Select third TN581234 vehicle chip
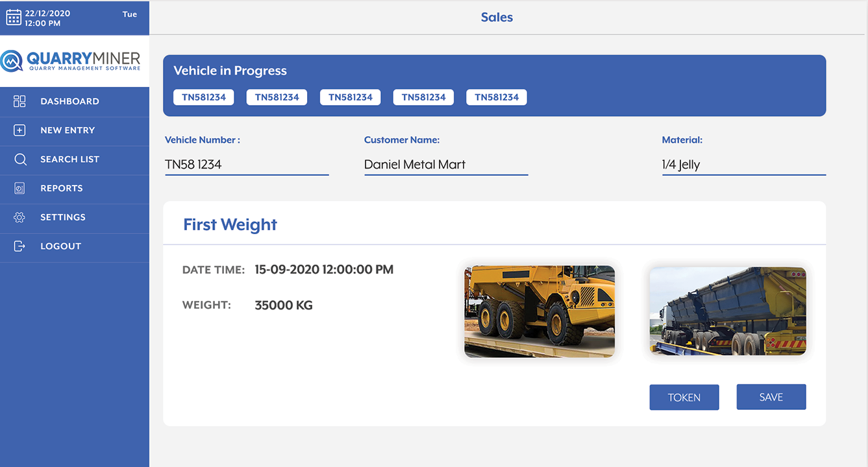The image size is (868, 467). click(351, 97)
